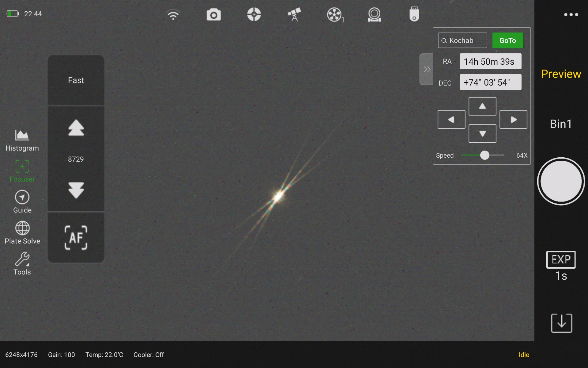Slew mount right with arrow

click(x=513, y=120)
